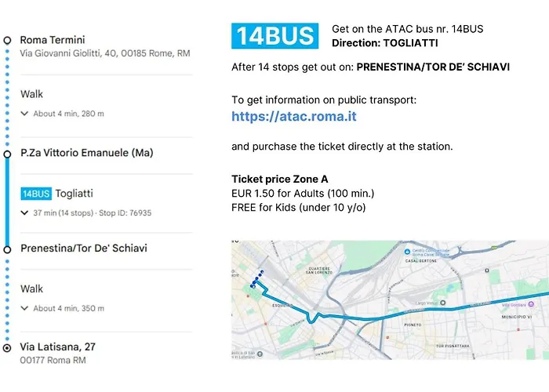Screen dimensions: 549x392
Task: Select the P.Za Vittorio Emanuele (Ma) step
Action: click(86, 152)
